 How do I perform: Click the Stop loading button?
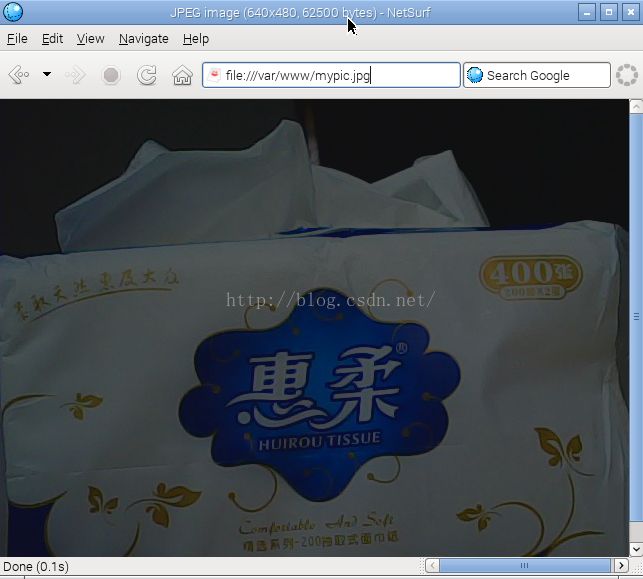tap(111, 75)
